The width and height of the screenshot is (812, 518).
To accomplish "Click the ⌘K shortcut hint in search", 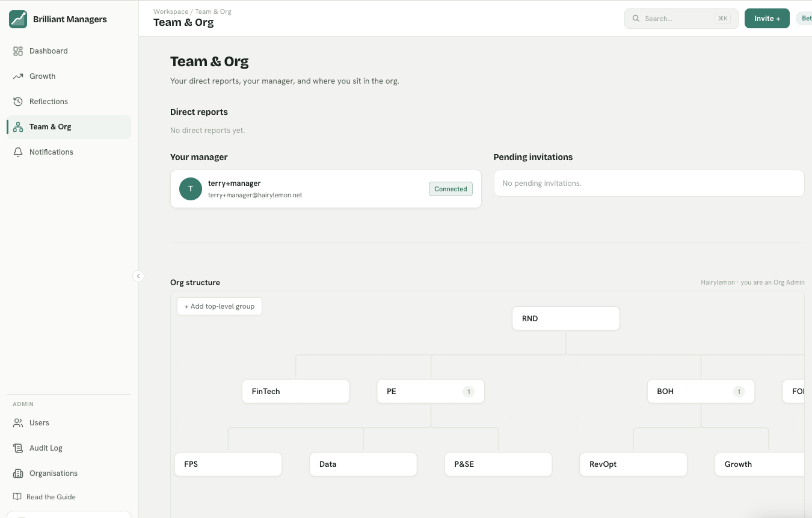I will click(x=722, y=19).
